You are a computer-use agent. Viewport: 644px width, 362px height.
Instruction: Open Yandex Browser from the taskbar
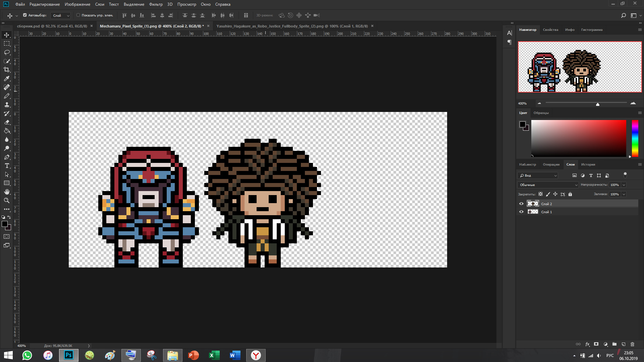(x=256, y=355)
